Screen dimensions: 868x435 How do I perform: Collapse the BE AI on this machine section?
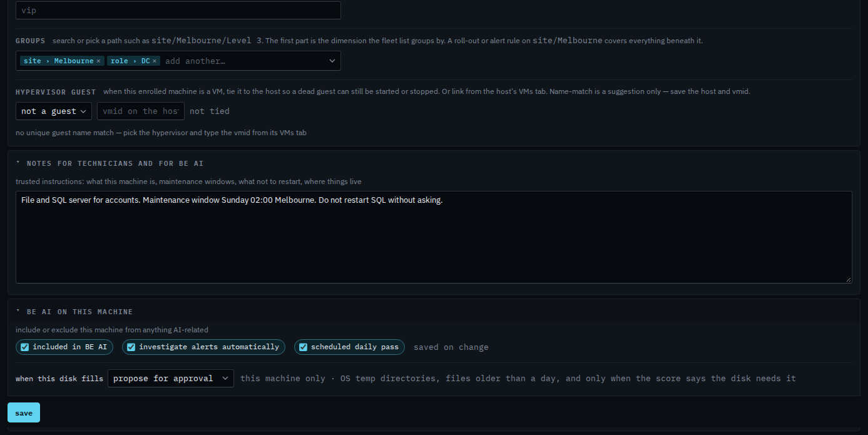pos(18,312)
